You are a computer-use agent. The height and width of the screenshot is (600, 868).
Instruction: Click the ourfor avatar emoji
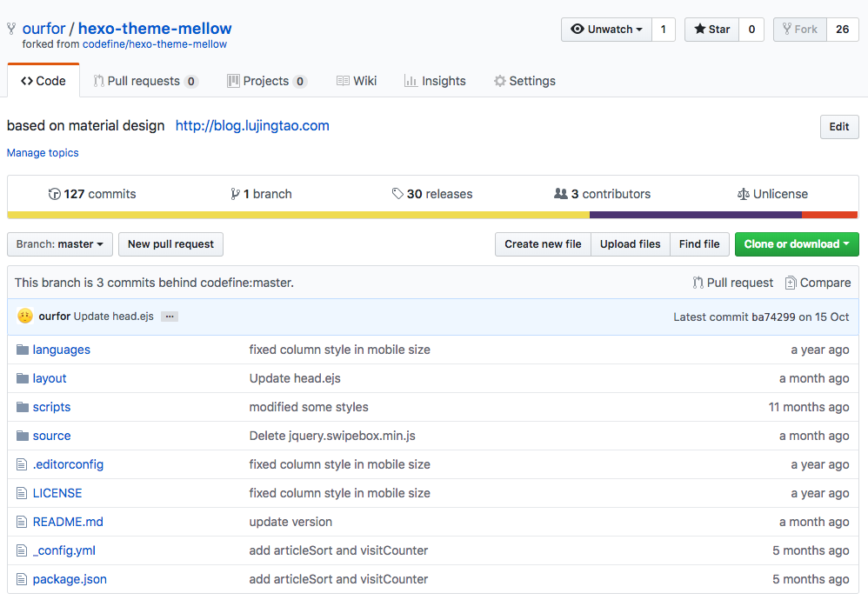25,316
